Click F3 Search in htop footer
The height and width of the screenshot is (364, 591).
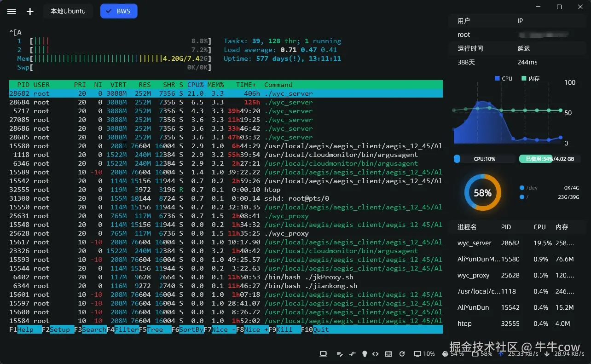point(91,329)
